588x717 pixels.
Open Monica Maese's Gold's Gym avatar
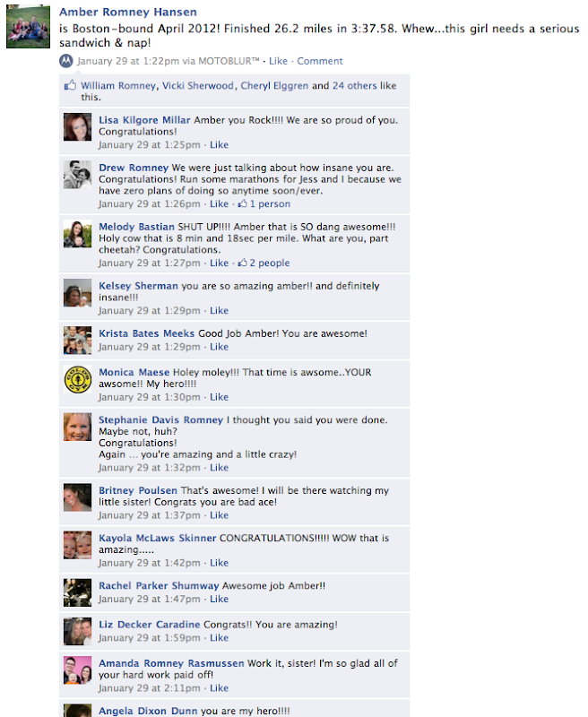(x=77, y=379)
